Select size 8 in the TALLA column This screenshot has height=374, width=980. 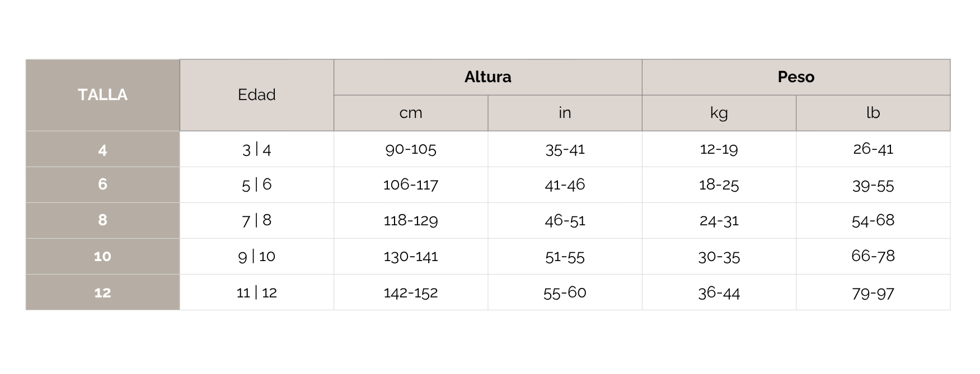[x=102, y=220]
